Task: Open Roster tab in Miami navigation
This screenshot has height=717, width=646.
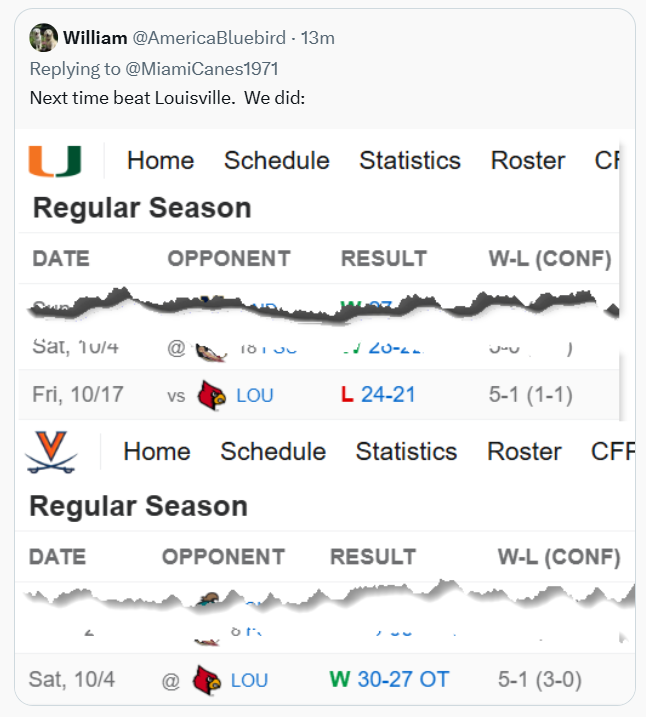Action: (x=528, y=161)
